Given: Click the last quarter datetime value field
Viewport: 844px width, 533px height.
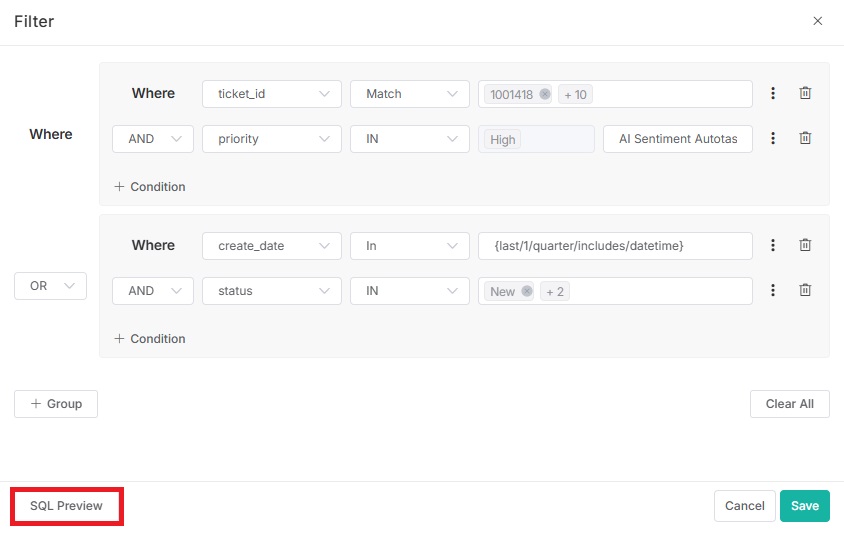Looking at the screenshot, I should 615,246.
